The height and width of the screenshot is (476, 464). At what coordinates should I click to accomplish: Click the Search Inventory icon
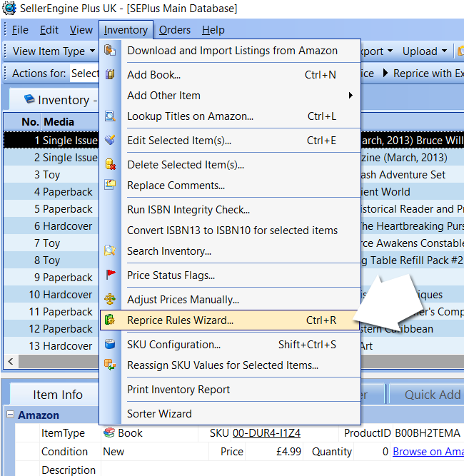[110, 250]
